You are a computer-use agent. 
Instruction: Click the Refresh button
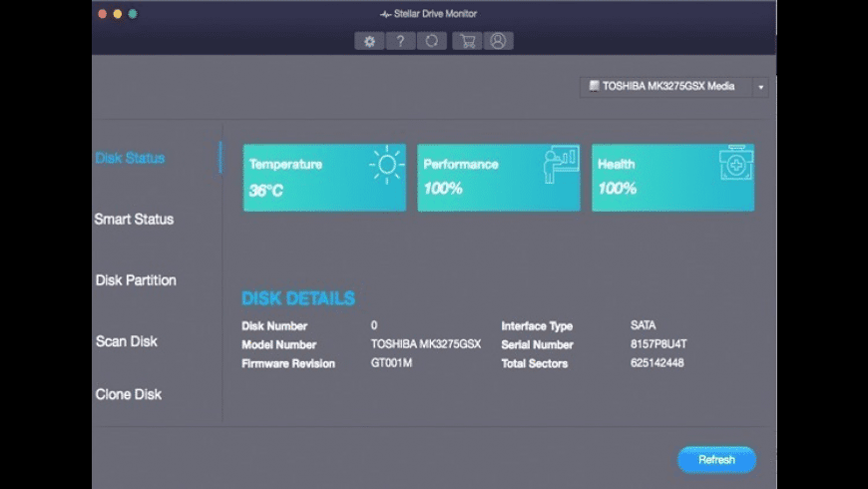717,460
